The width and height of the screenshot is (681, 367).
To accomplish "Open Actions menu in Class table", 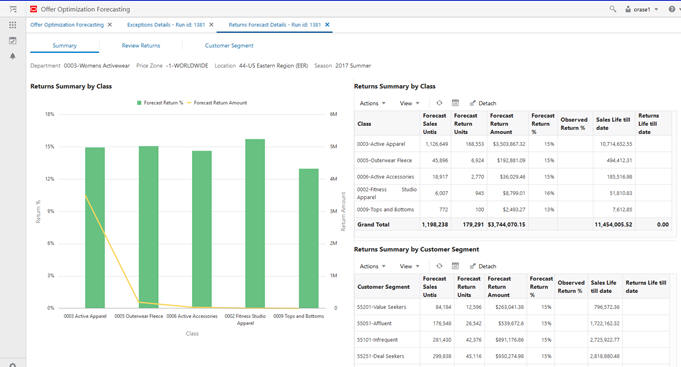I will coord(372,103).
